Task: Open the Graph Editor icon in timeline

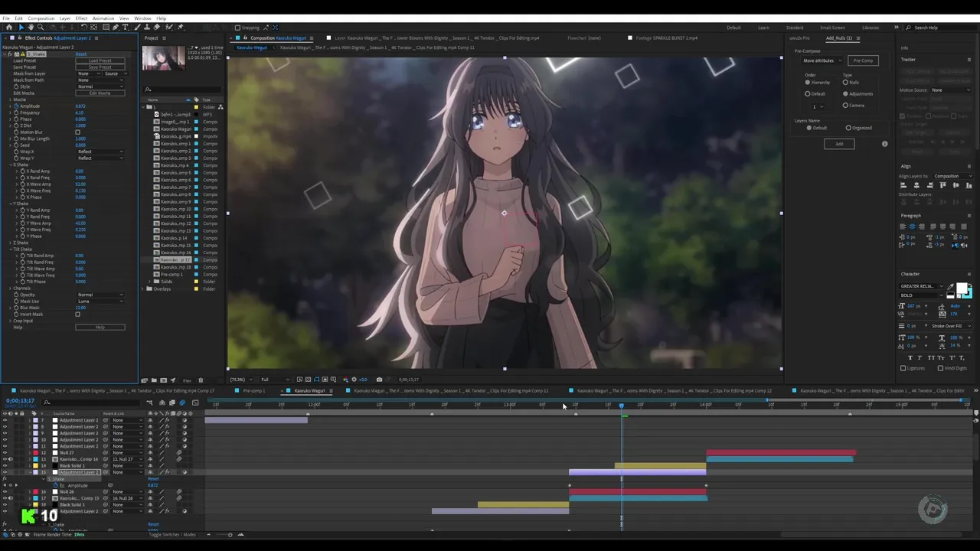Action: (x=195, y=403)
